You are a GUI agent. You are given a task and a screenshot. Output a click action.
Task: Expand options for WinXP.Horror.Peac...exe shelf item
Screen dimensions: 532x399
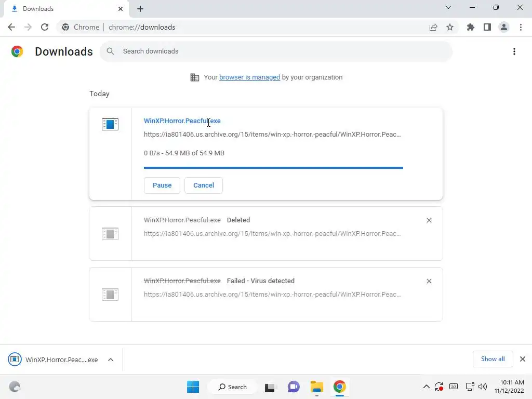[x=111, y=360]
